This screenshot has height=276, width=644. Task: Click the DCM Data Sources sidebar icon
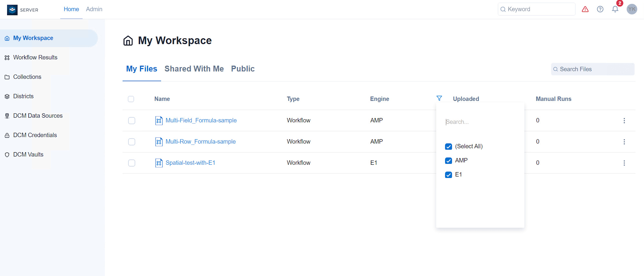7,116
